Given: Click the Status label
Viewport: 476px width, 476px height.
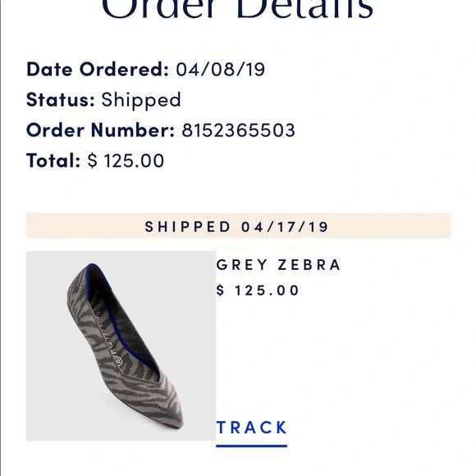Looking at the screenshot, I should pos(61,99).
